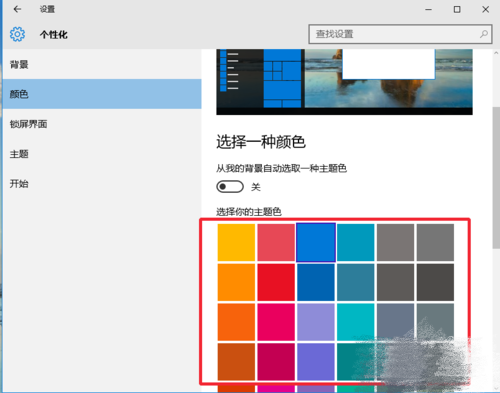Click the 查找设置 search field

click(400, 34)
